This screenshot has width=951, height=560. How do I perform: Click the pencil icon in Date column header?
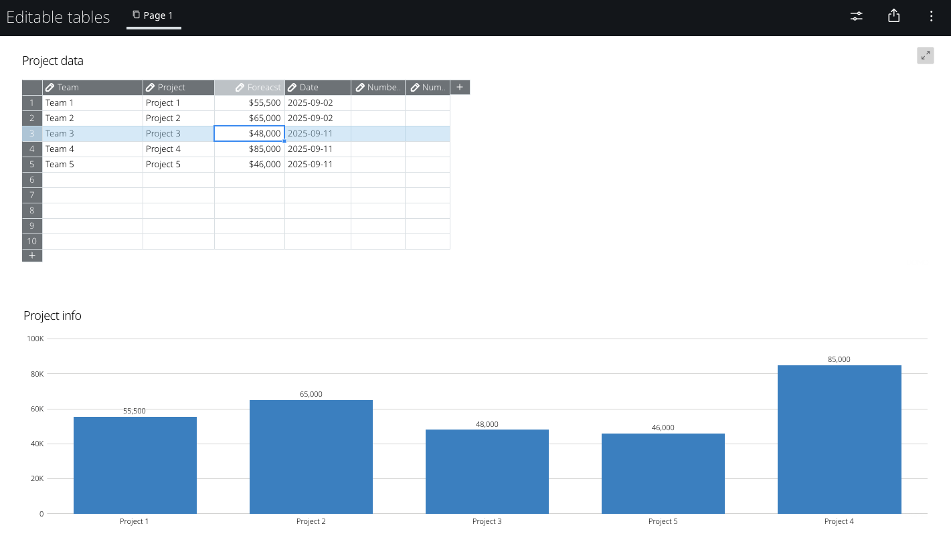[x=292, y=88]
